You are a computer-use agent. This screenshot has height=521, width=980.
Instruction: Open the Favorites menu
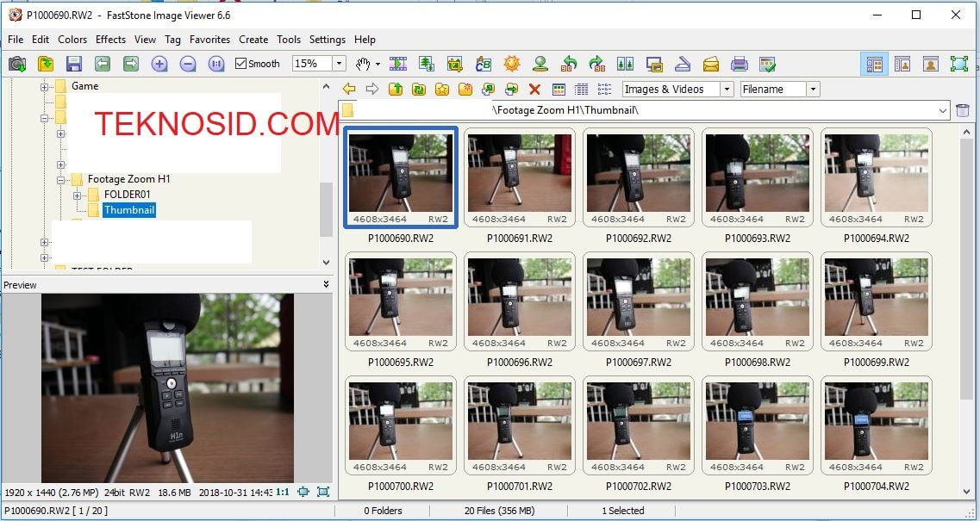coord(210,40)
